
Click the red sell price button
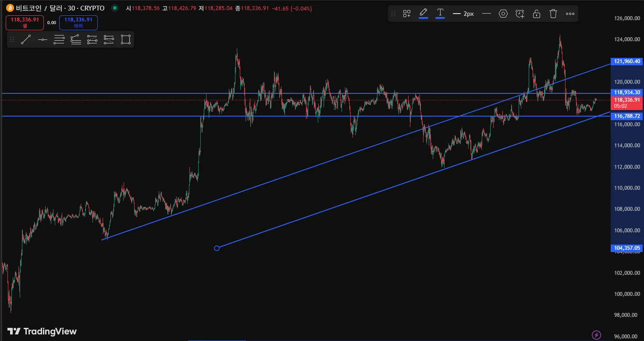click(x=25, y=22)
